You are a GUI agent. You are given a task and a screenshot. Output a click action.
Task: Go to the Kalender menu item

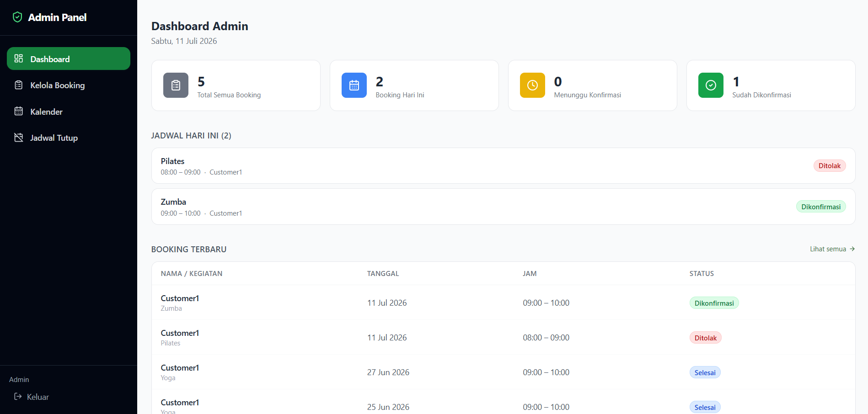point(69,111)
